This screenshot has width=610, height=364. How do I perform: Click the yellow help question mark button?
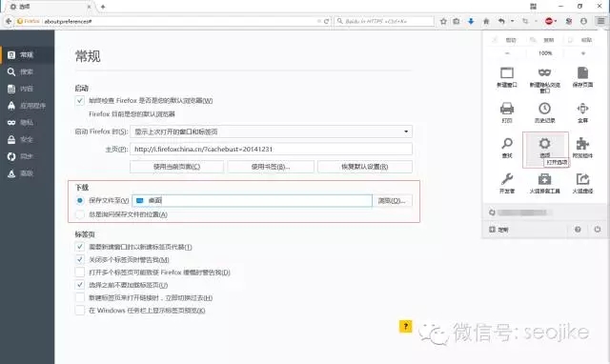click(405, 326)
